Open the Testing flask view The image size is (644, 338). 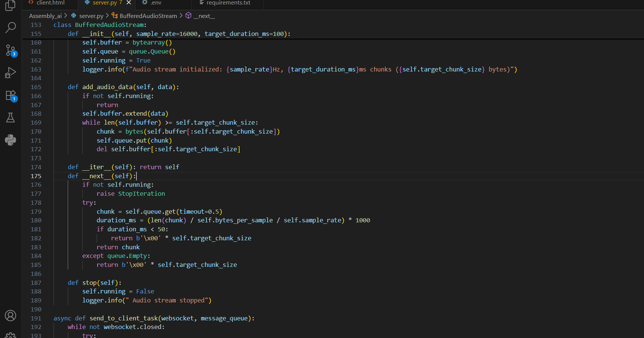11,117
